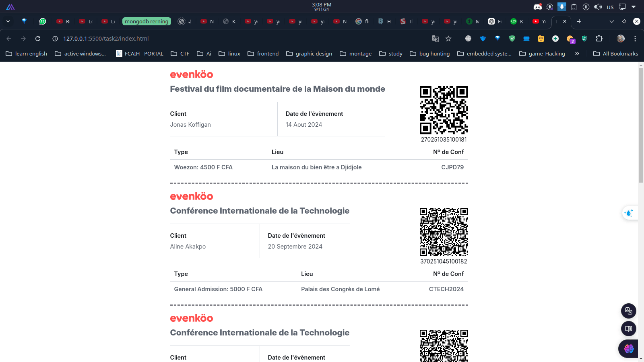Switch to the ChatGPT tab
The image size is (644, 362).
click(x=495, y=21)
